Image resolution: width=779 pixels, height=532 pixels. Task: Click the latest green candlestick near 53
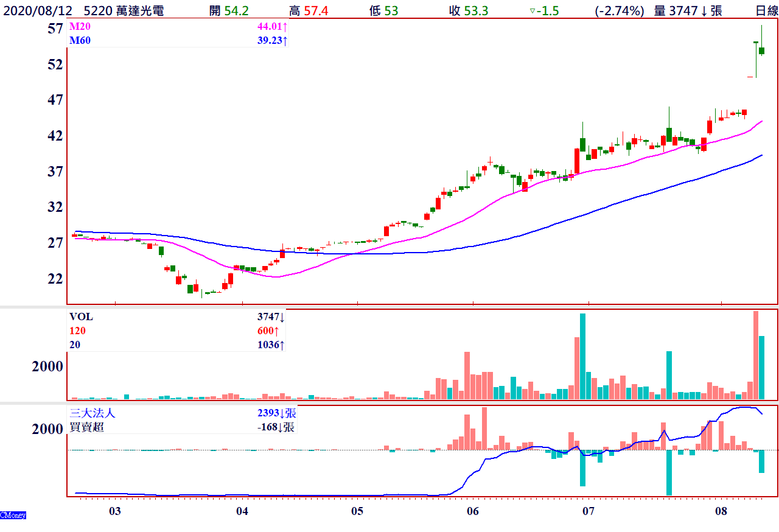761,51
